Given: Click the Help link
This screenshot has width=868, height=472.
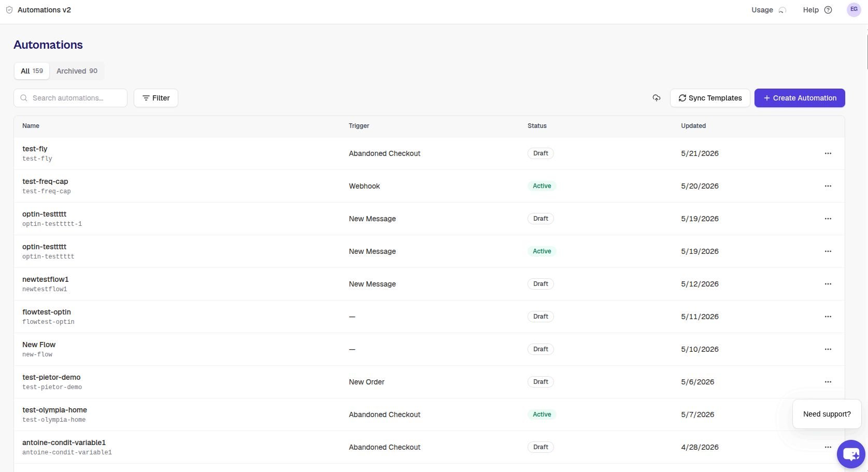Looking at the screenshot, I should pos(810,10).
